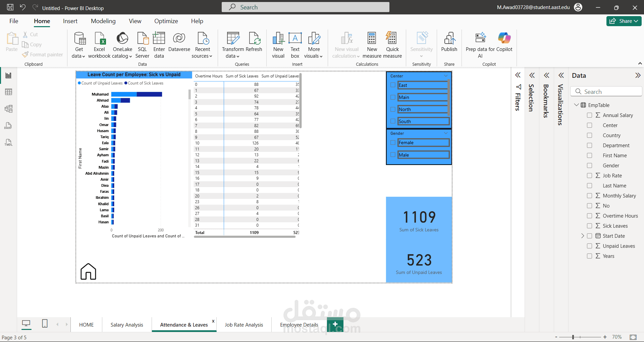
Task: Add a new page with plus button
Action: tap(335, 324)
